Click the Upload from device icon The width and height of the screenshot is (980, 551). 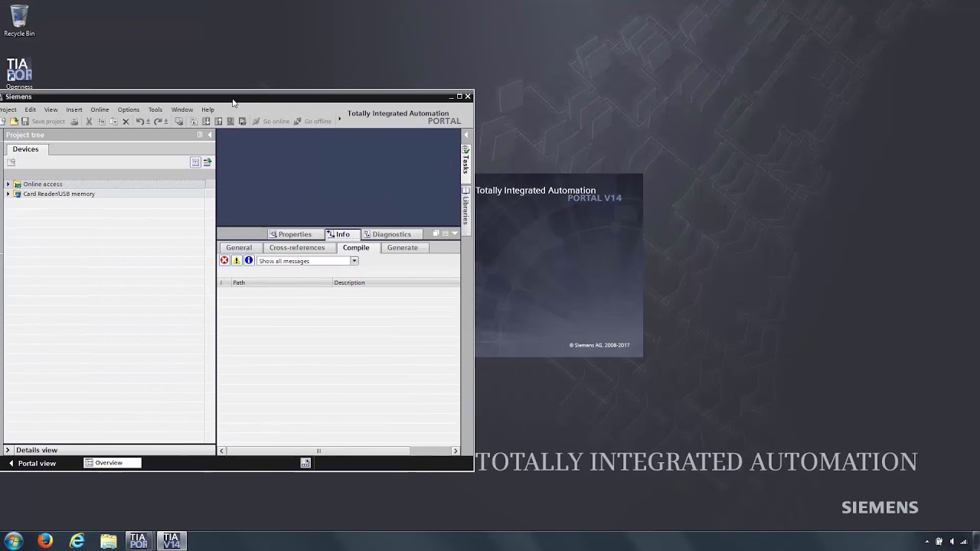coord(218,121)
